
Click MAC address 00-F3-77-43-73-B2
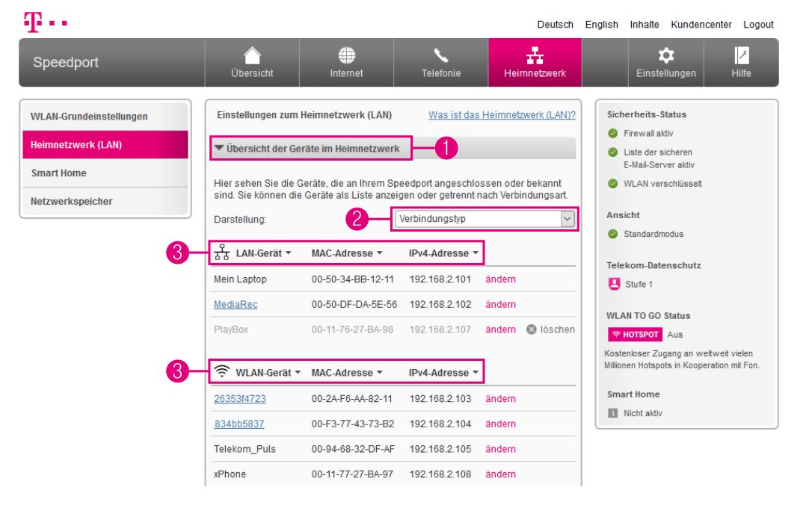(353, 424)
